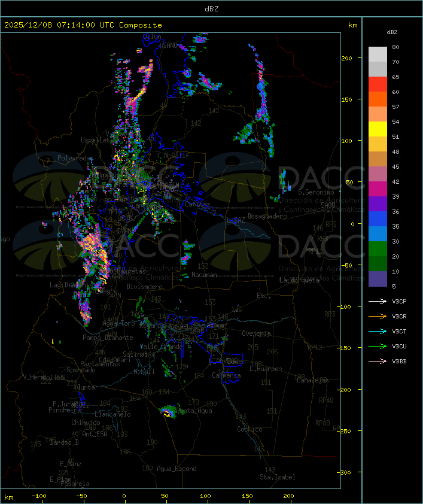Click the Desaguadero map label

pyautogui.click(x=267, y=216)
